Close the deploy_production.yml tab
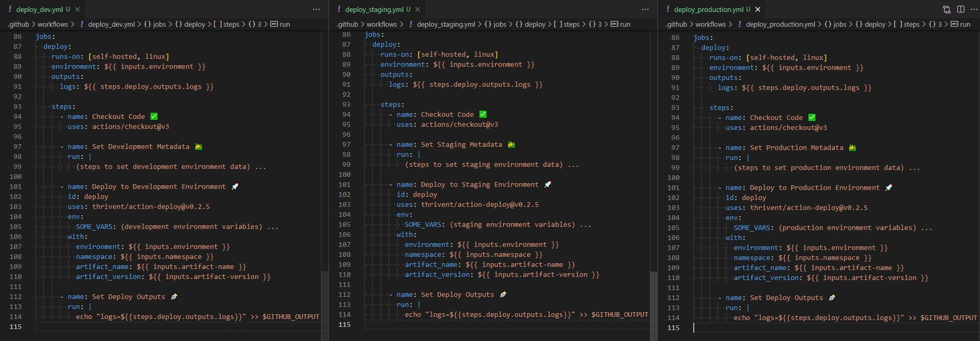980x341 pixels. pos(757,9)
